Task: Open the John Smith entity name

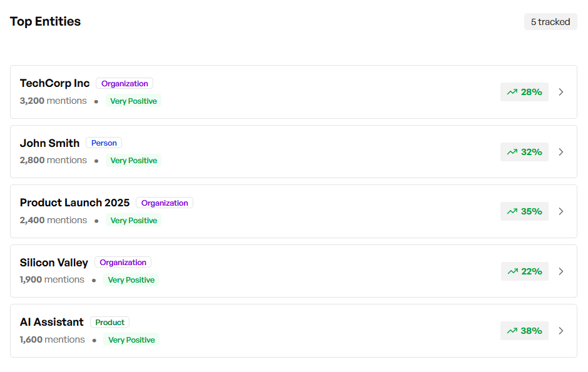Action: [x=50, y=143]
